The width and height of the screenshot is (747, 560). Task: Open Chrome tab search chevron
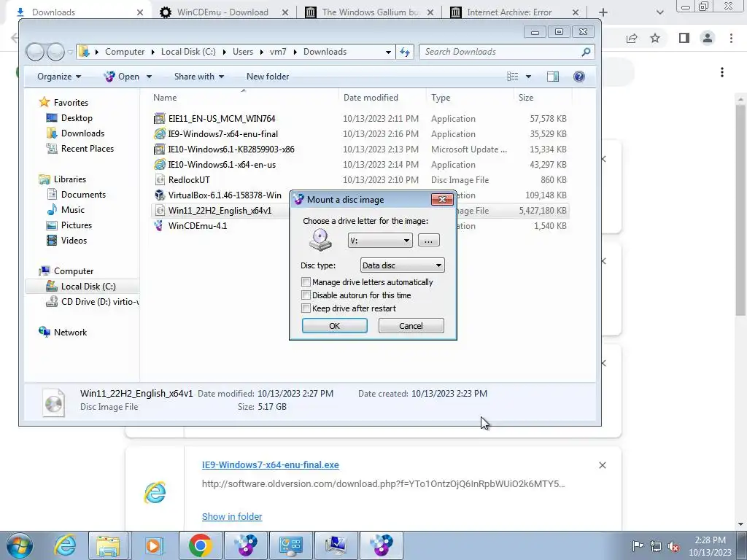(659, 12)
